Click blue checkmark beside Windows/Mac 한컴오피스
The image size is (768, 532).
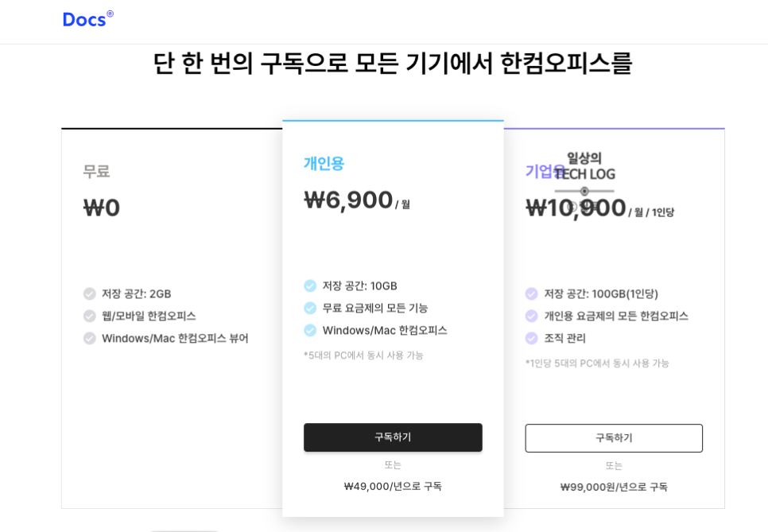310,331
